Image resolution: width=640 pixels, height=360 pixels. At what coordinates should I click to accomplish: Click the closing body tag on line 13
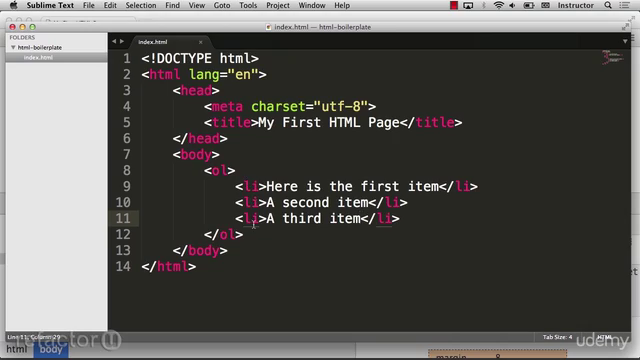coord(200,250)
